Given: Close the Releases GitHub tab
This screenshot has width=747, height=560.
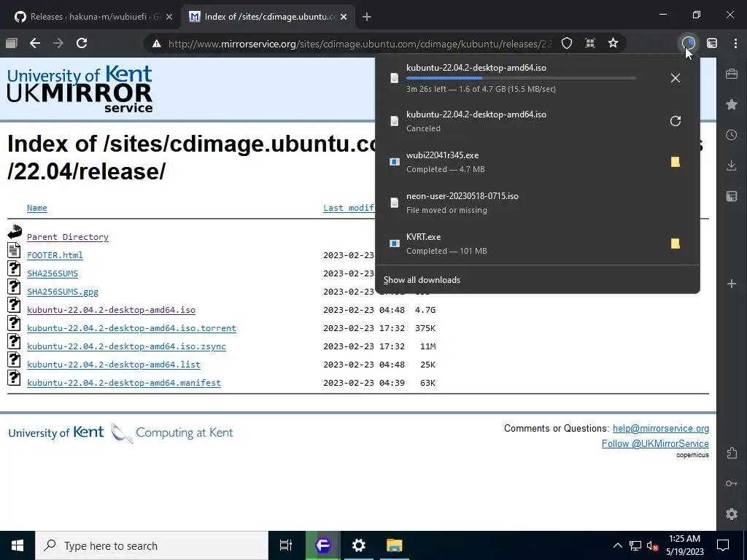Looking at the screenshot, I should (x=169, y=17).
